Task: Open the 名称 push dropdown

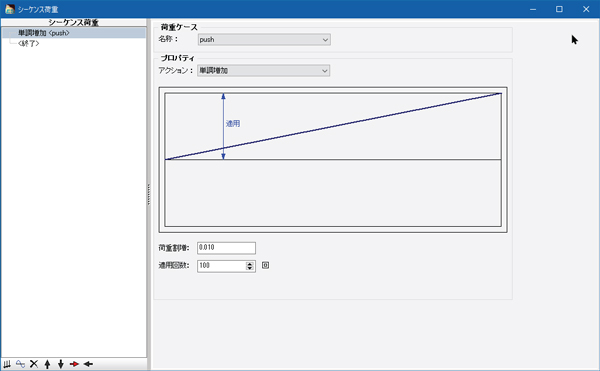Action: coord(264,39)
